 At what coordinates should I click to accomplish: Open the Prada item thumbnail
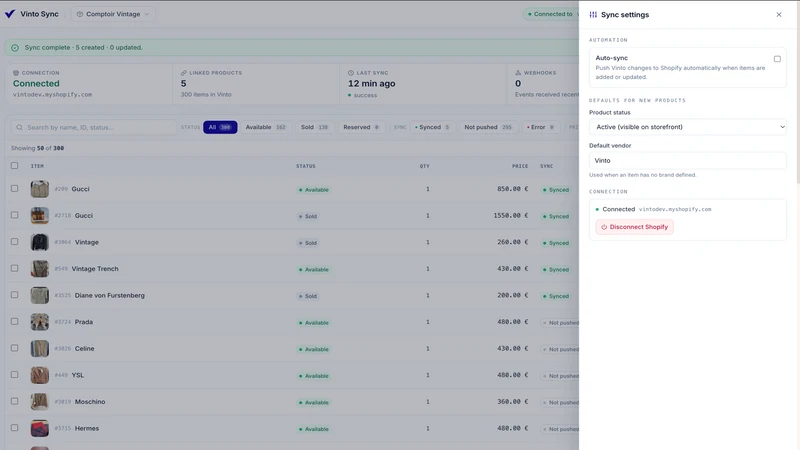(39, 322)
